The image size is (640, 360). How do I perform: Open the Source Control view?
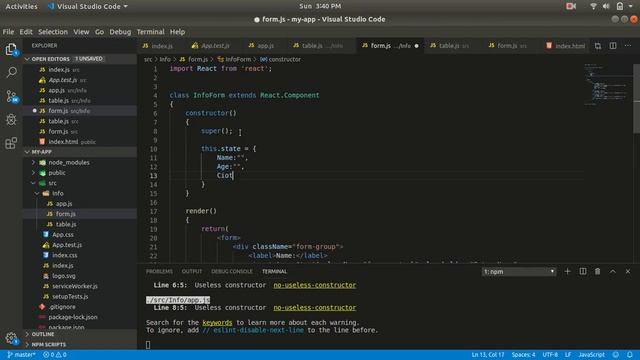(11, 96)
